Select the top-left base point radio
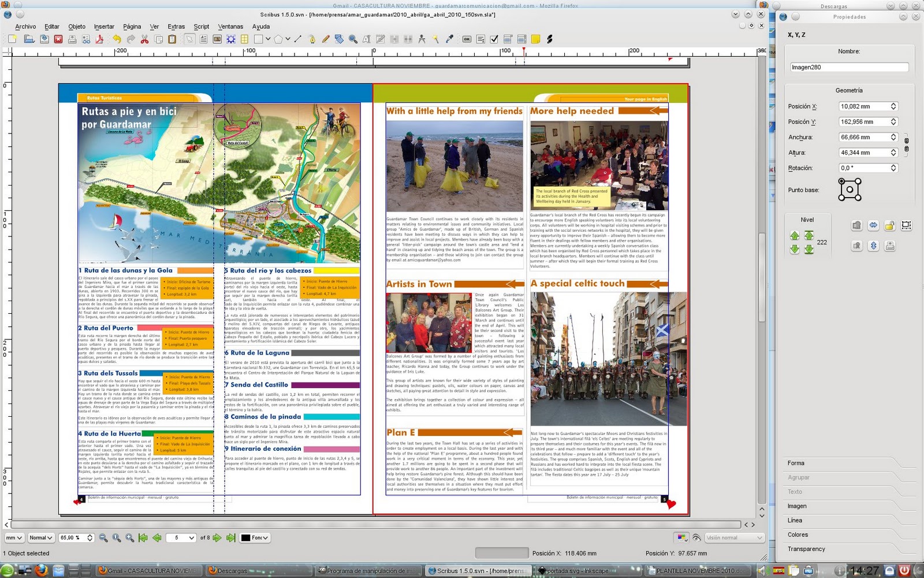 841,181
